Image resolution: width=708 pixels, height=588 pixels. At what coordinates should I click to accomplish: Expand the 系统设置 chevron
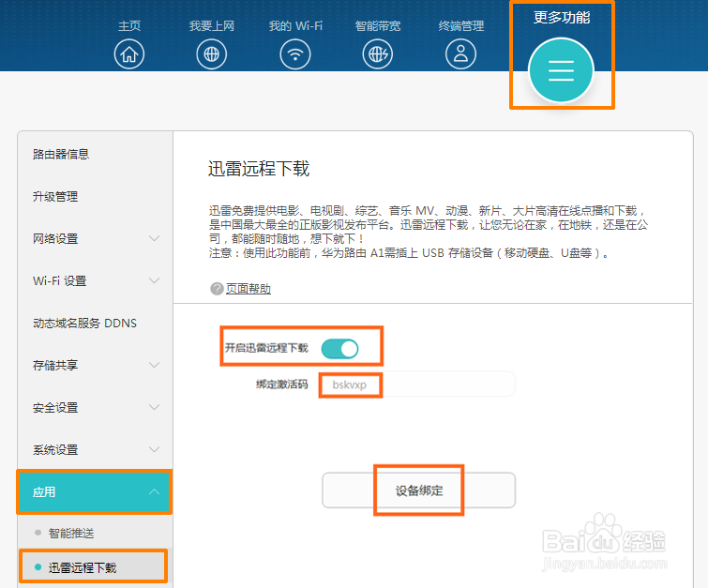pos(155,449)
